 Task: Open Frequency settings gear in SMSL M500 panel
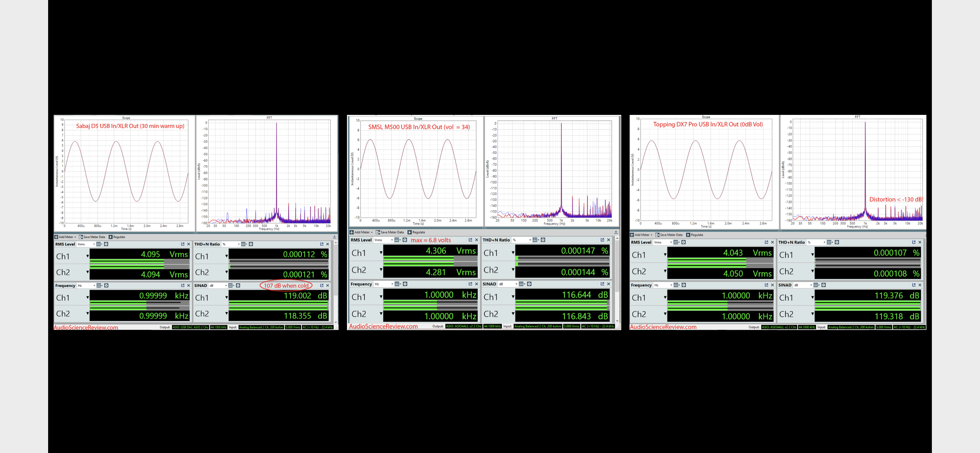click(405, 284)
